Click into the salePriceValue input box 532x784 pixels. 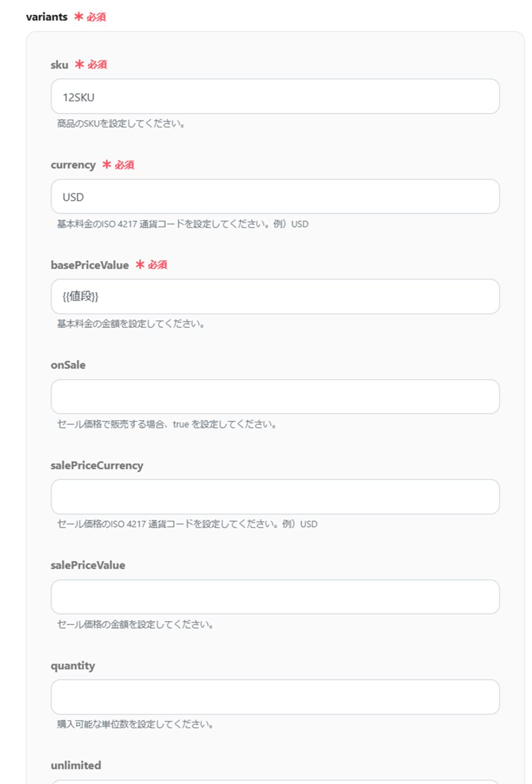click(275, 597)
